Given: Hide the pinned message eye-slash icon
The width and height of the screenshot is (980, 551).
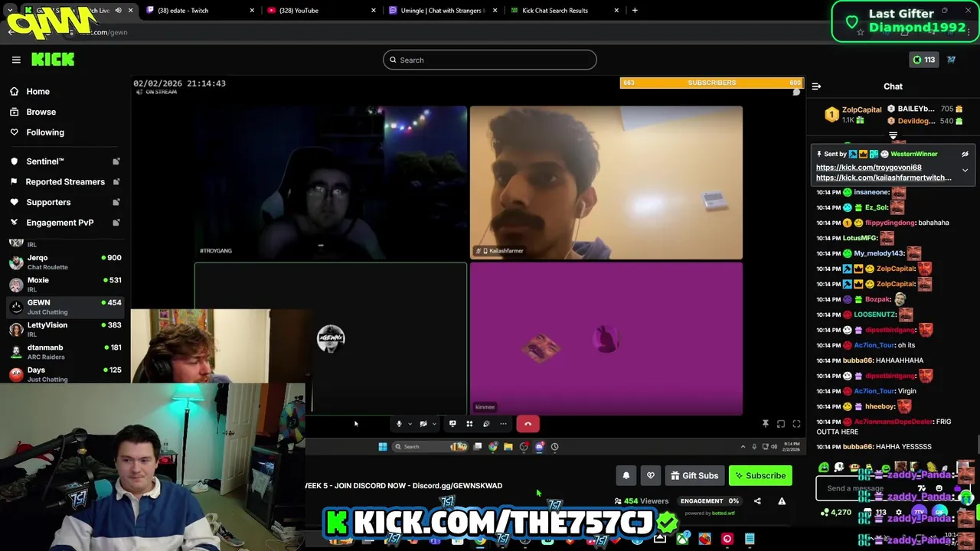Looking at the screenshot, I should 965,154.
